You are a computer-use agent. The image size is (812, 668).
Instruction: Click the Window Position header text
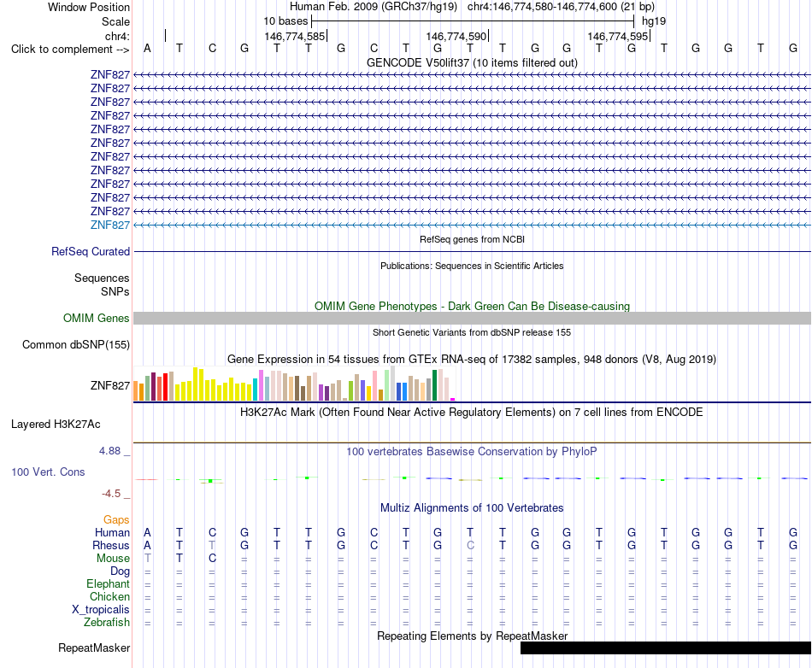coord(89,7)
